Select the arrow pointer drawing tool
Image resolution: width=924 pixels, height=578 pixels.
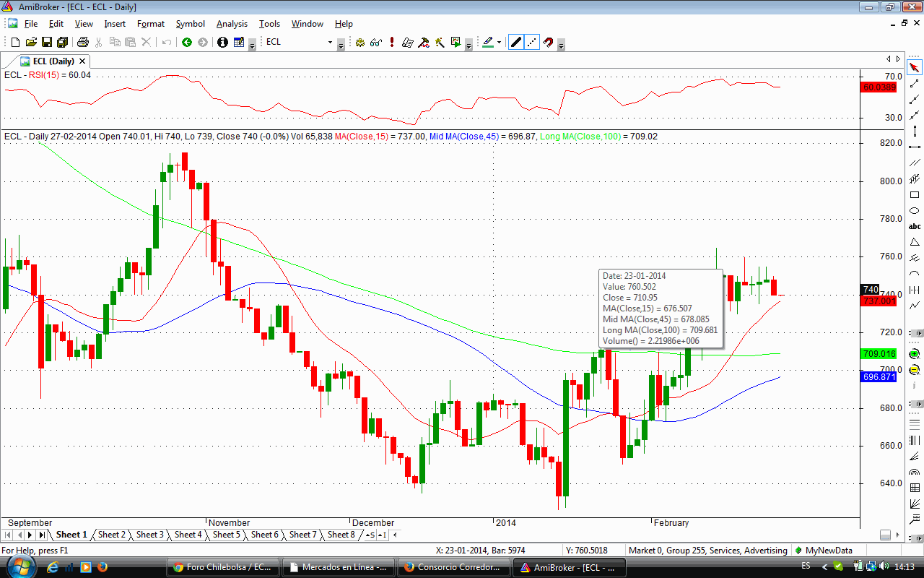coord(915,68)
